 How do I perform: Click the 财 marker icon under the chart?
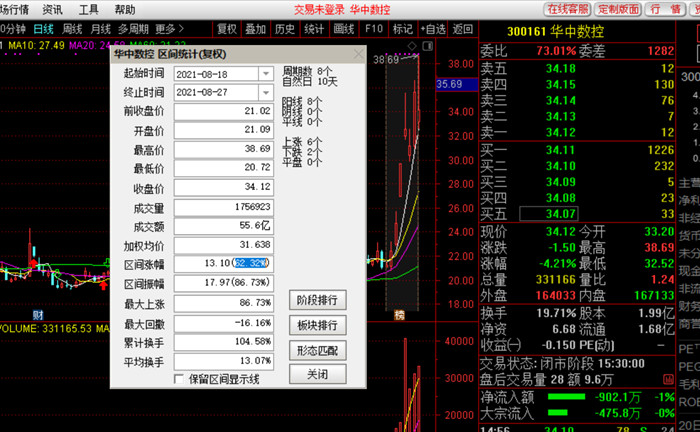point(38,315)
